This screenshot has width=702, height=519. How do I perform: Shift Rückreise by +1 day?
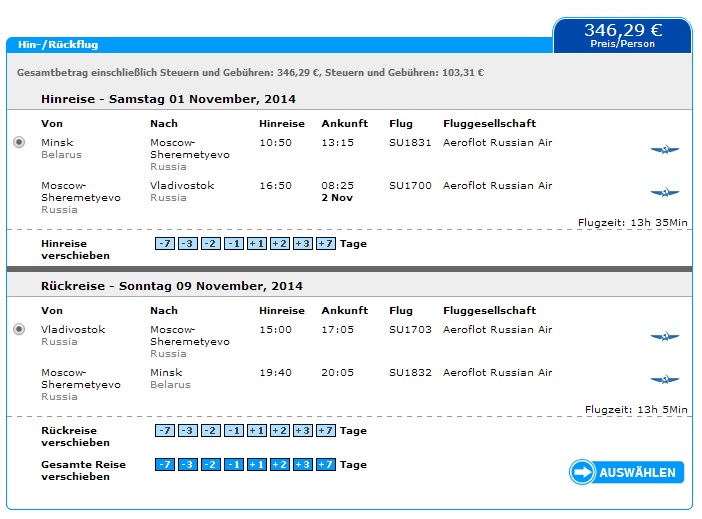coord(257,431)
